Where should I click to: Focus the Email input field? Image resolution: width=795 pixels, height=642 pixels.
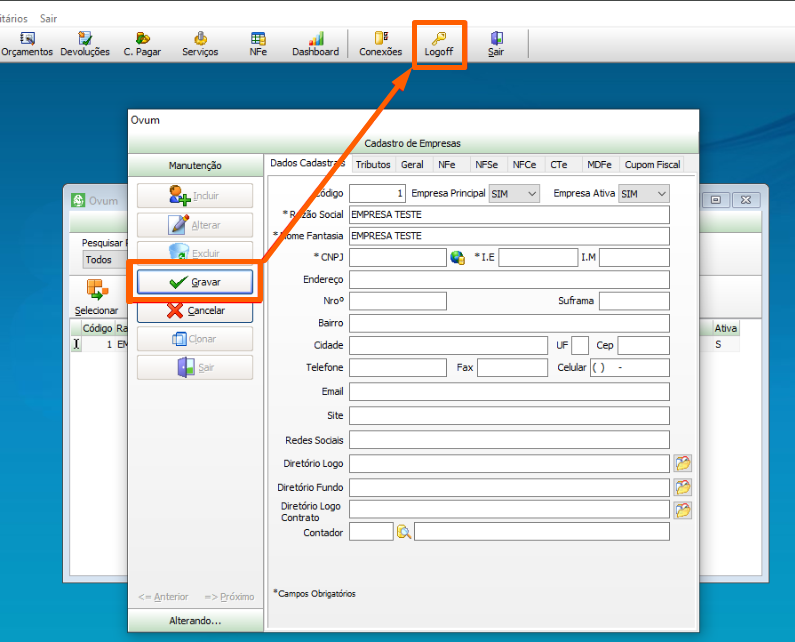[x=508, y=392]
